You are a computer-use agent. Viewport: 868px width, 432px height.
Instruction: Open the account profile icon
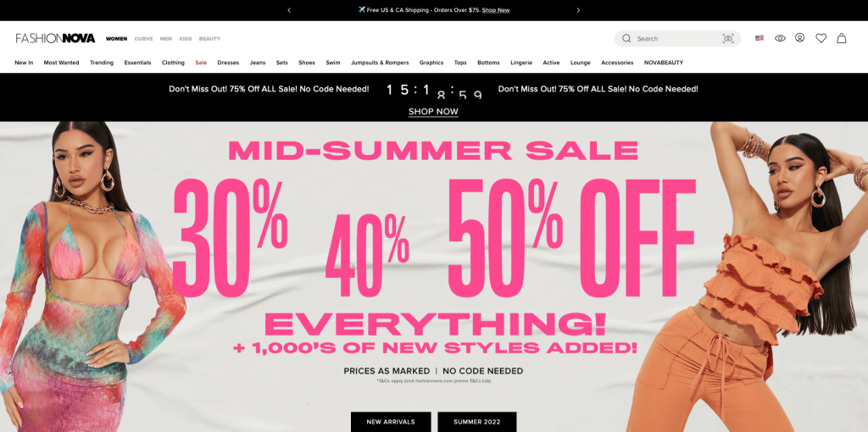(x=800, y=38)
